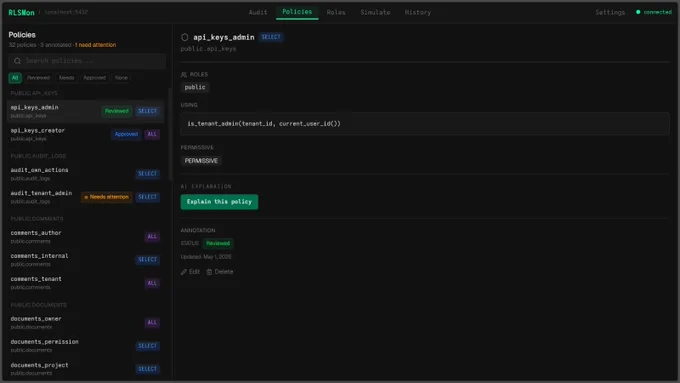Screen dimensions: 680x383
Task: Click the policy list scrollbar
Action: coord(170,134)
